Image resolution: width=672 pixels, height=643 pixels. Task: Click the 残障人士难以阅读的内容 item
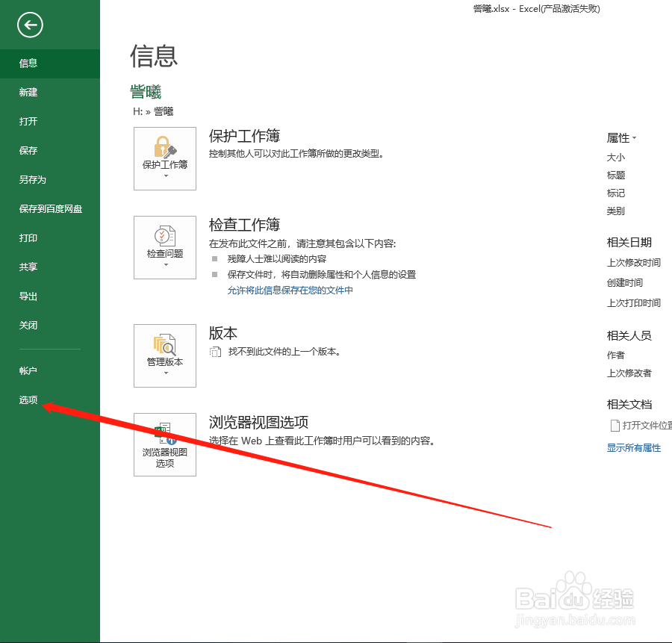(277, 259)
